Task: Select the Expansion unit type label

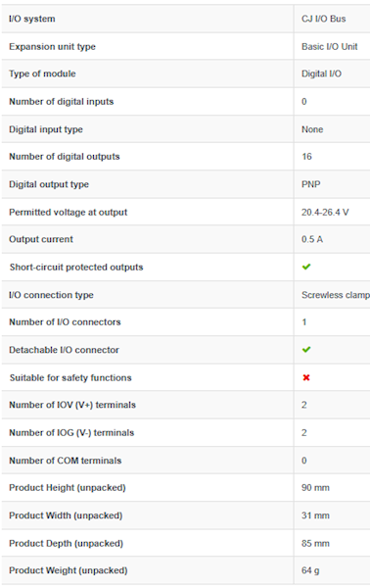Action: (53, 47)
